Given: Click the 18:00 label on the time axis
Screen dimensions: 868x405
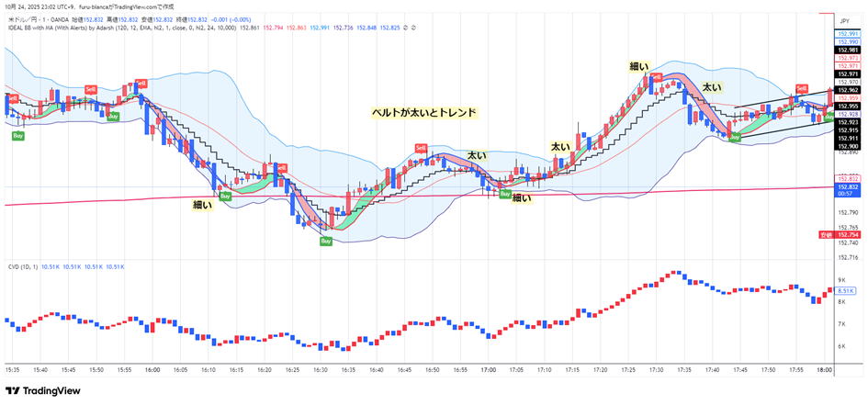Looking at the screenshot, I should (824, 369).
